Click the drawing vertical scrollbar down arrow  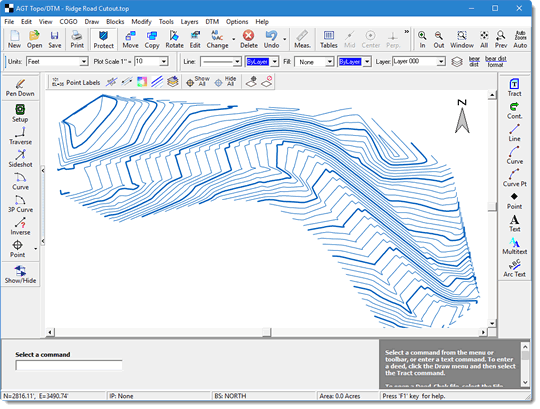tap(492, 323)
